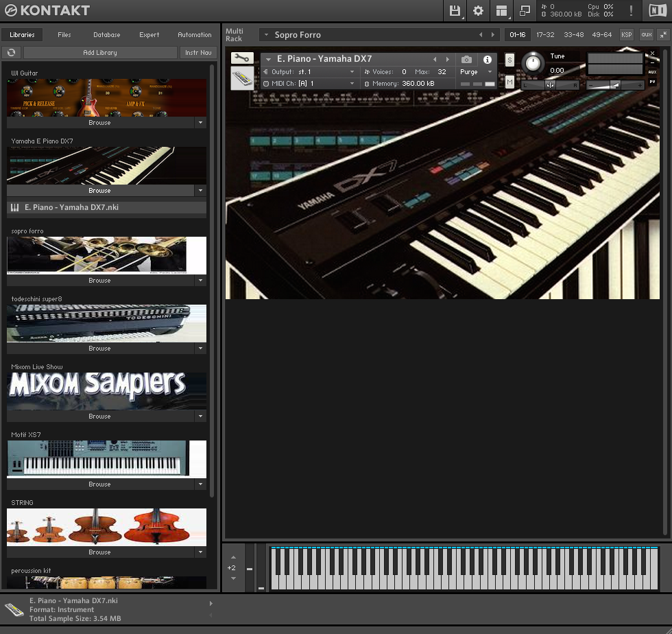The width and height of the screenshot is (672, 634).
Task: Open instrument edit mode via wrench icon
Action: (242, 58)
